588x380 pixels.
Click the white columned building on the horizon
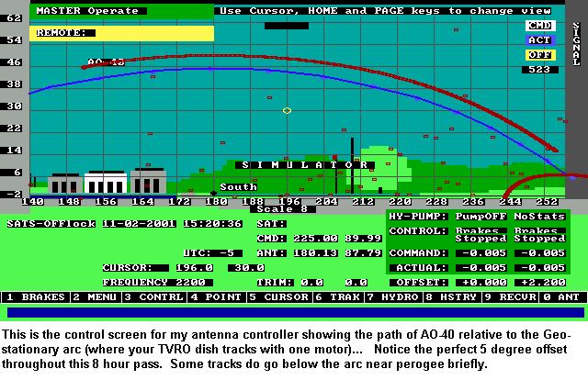[x=105, y=182]
